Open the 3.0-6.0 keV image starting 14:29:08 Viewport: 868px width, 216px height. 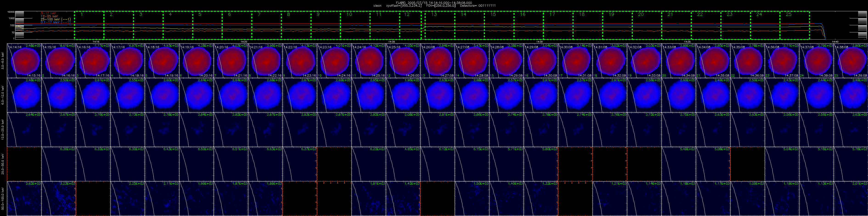(541, 61)
